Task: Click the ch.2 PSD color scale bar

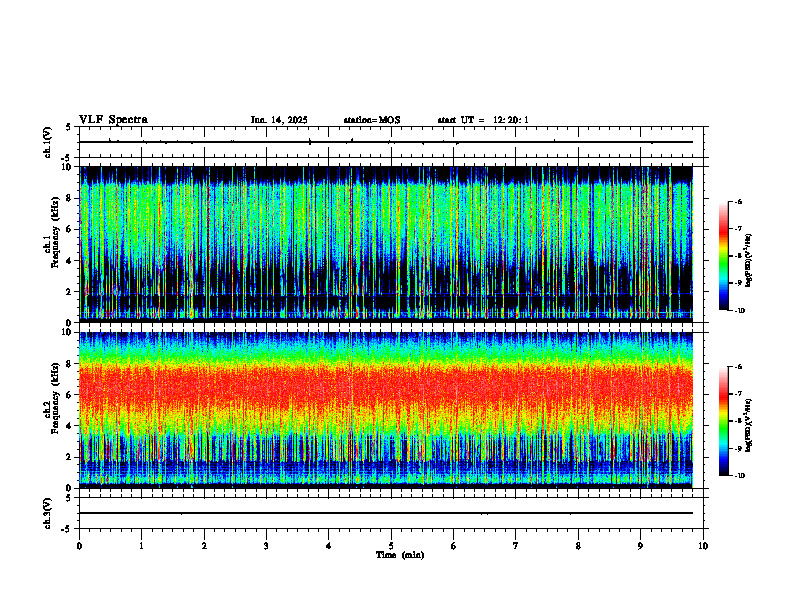Action: click(724, 421)
